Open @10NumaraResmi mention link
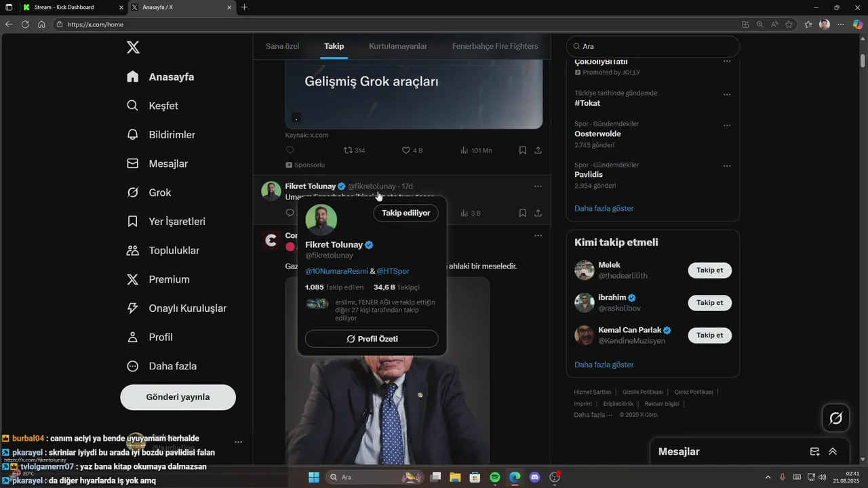This screenshot has height=488, width=868. 337,271
